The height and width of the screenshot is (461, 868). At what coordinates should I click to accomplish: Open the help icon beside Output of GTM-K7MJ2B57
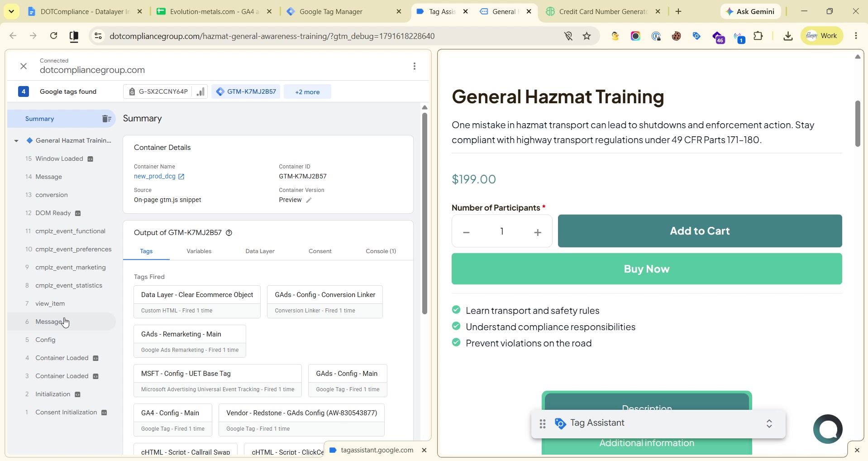tap(229, 233)
